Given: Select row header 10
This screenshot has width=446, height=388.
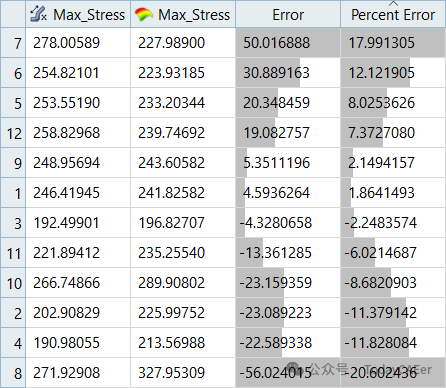Looking at the screenshot, I should click(13, 283).
